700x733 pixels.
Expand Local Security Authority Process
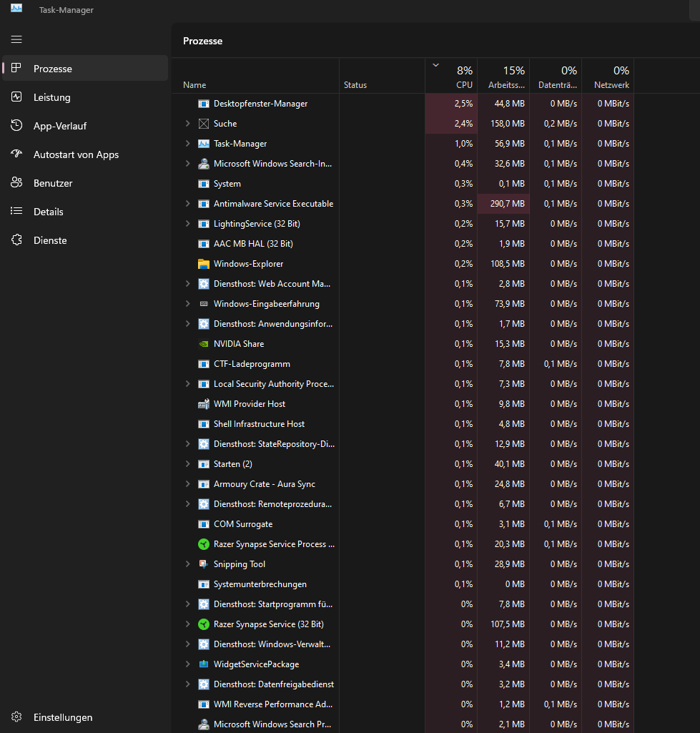point(187,384)
